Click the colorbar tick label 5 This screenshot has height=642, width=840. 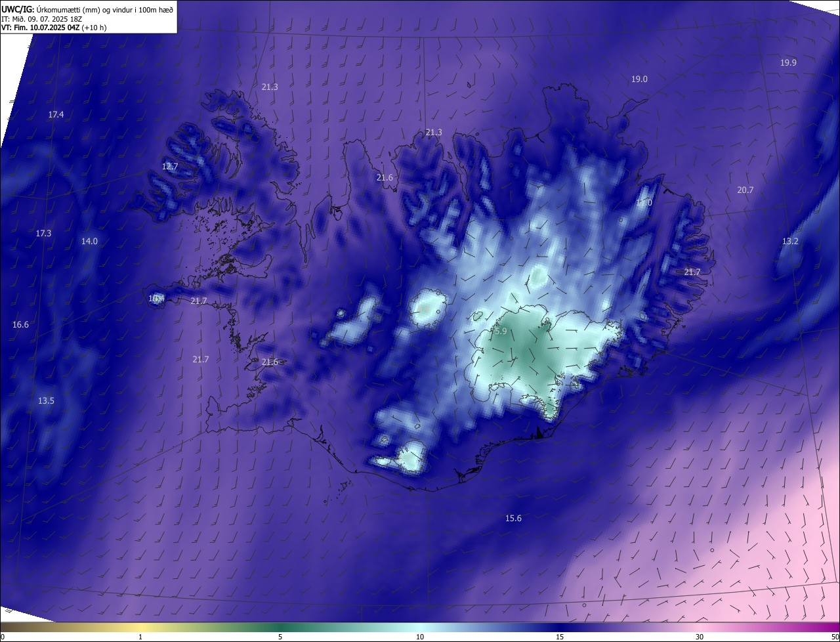(280, 637)
